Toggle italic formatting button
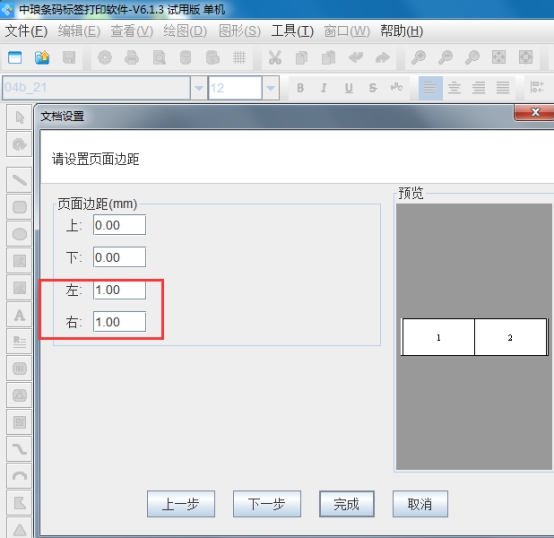554x538 pixels. tap(324, 88)
